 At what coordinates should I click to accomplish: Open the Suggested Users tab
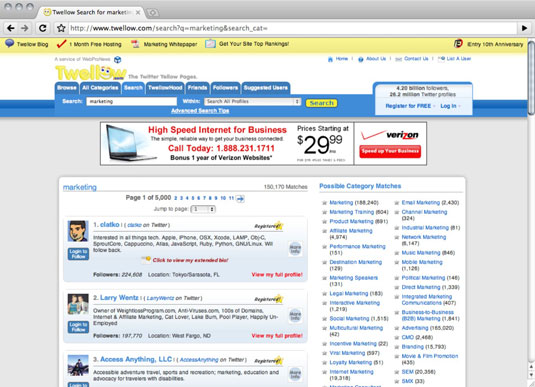click(266, 88)
